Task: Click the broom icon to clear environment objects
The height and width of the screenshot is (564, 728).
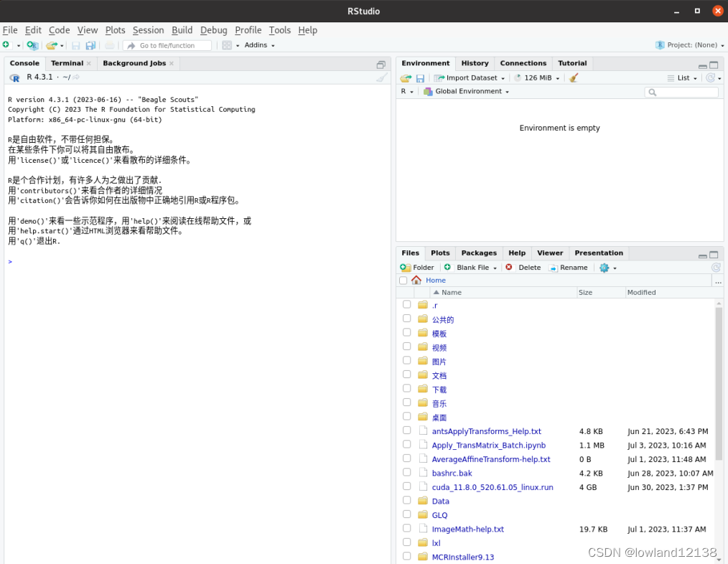Action: (571, 77)
